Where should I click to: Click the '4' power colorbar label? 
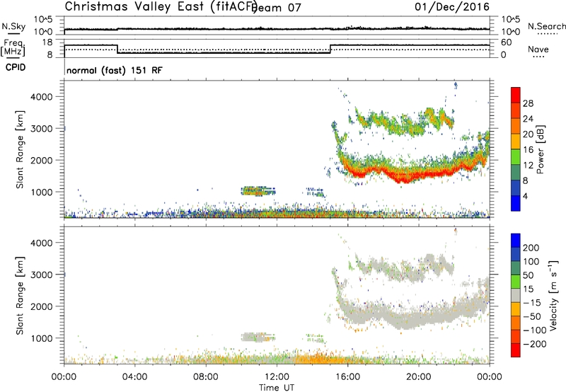click(x=525, y=196)
